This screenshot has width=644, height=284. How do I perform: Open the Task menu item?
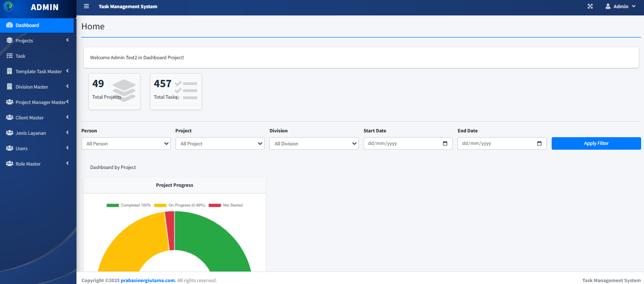tap(37, 56)
